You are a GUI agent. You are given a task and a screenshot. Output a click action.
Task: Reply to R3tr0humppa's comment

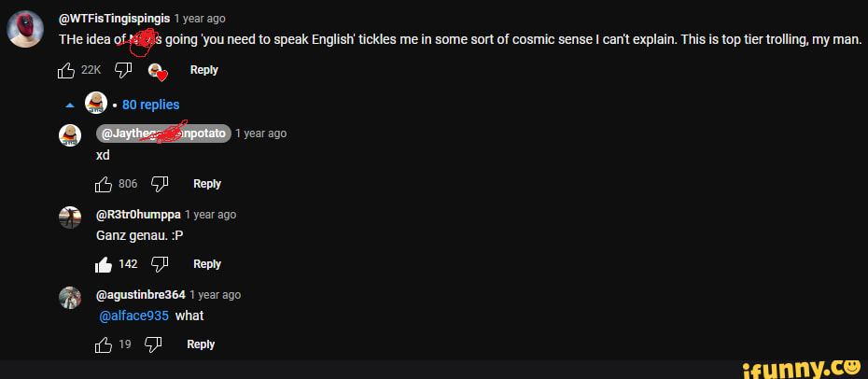tap(207, 264)
